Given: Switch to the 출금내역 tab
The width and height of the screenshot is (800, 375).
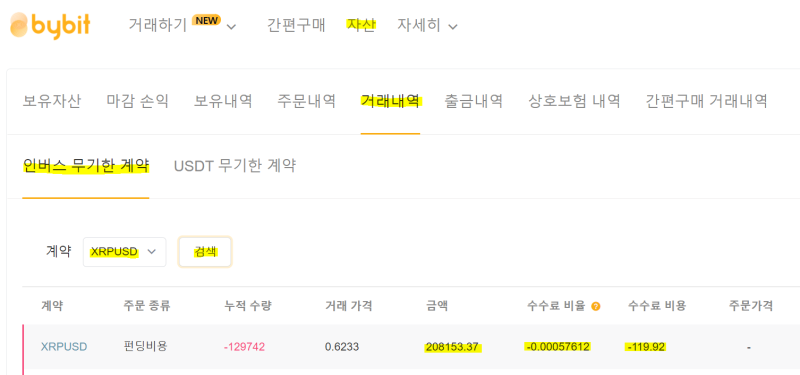Looking at the screenshot, I should point(474,101).
